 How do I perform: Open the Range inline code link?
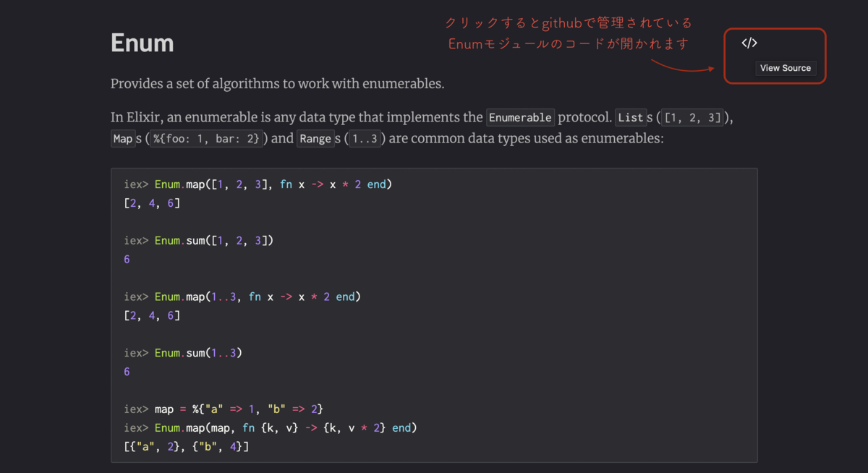click(x=315, y=138)
